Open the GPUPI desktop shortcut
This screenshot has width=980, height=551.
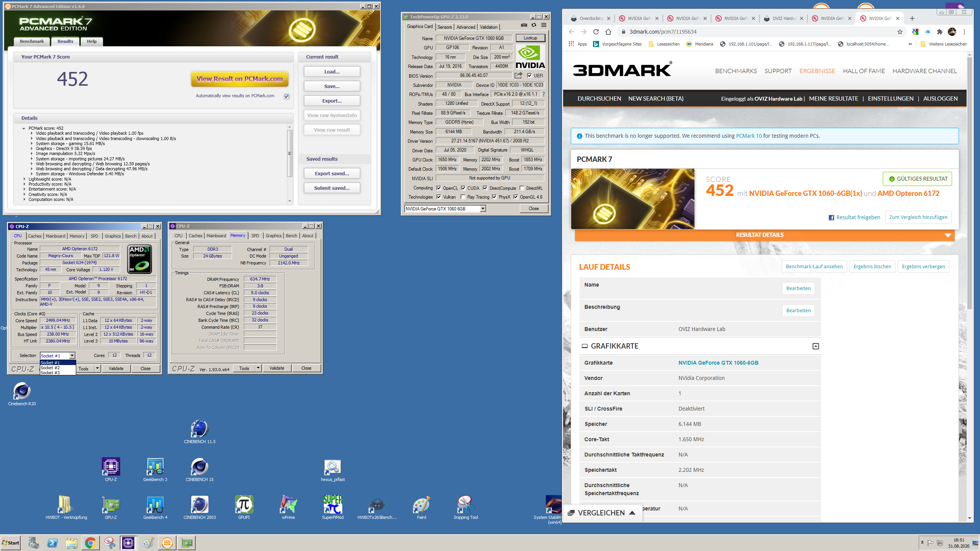point(244,507)
